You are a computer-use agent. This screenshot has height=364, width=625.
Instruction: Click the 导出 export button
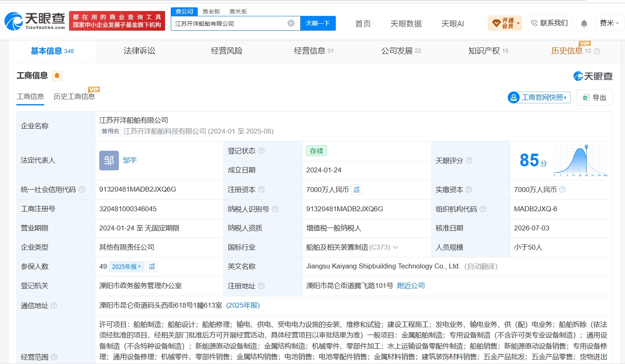click(x=594, y=98)
